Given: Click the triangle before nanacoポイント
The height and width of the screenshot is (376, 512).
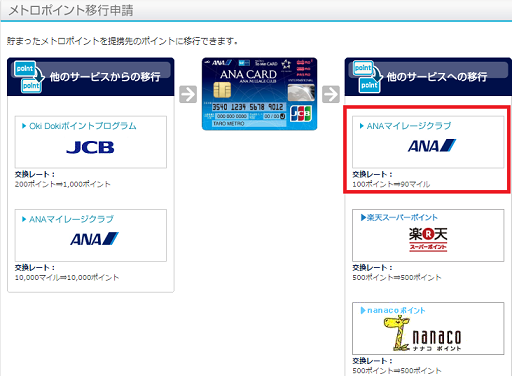Looking at the screenshot, I should 363,311.
